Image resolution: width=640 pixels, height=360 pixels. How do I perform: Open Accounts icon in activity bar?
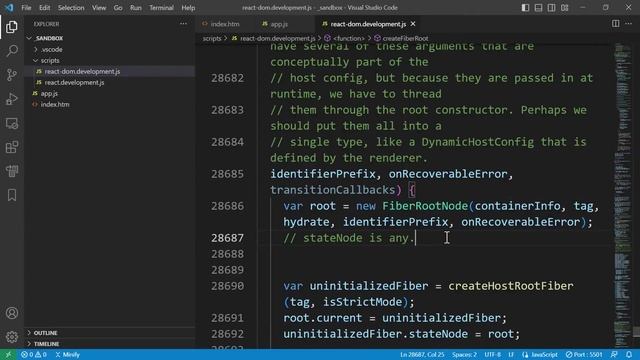[x=12, y=313]
